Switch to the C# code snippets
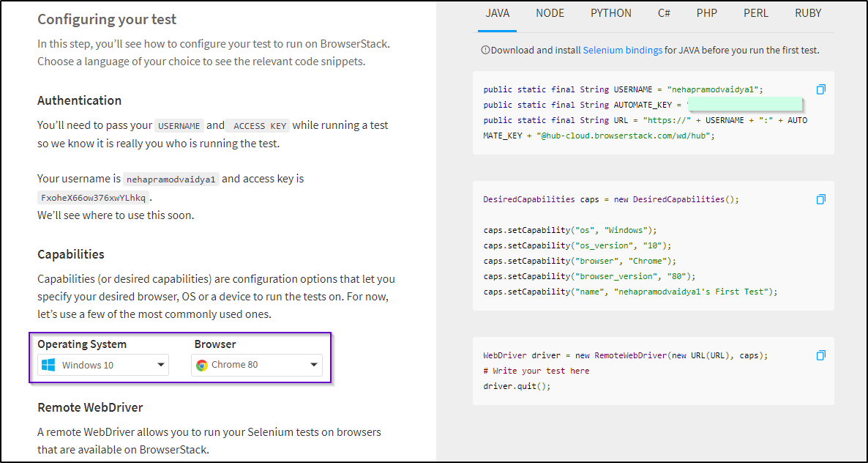Screen dimensions: 868x463 (664, 12)
